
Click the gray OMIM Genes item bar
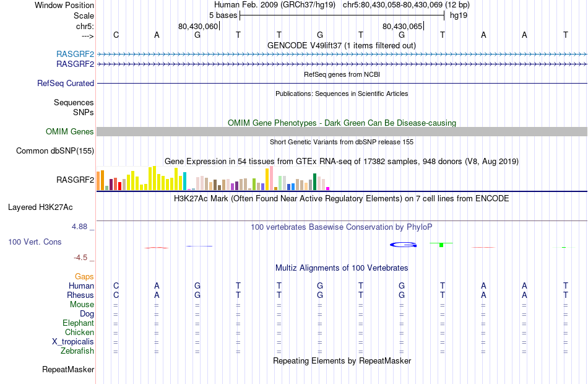pyautogui.click(x=342, y=131)
